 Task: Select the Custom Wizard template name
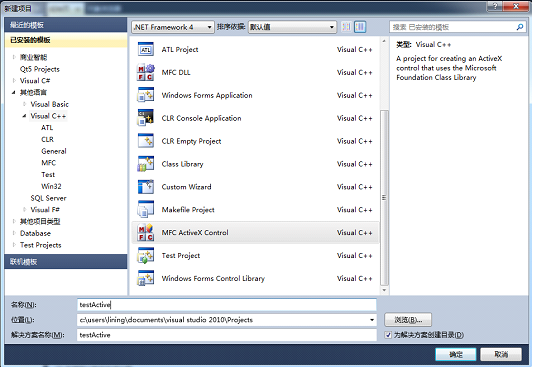tap(187, 187)
